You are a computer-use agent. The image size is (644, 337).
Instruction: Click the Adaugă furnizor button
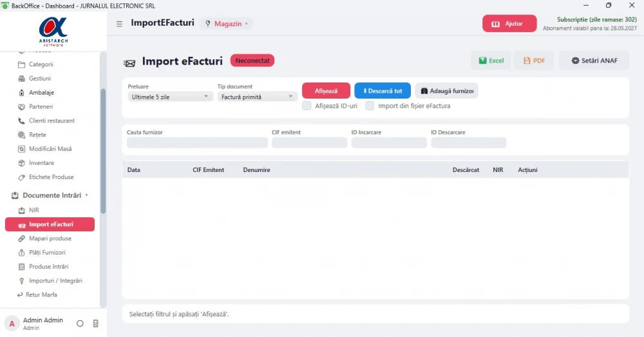[x=446, y=91]
